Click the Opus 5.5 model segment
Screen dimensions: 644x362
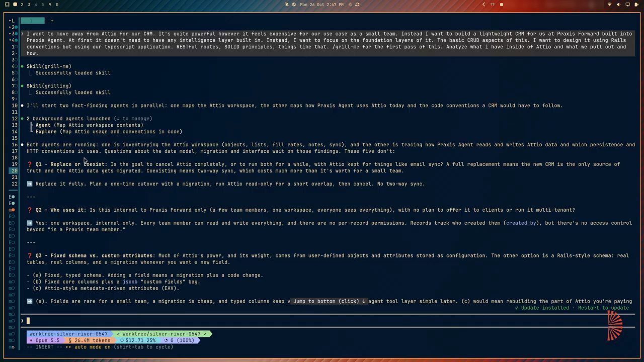tap(44, 340)
